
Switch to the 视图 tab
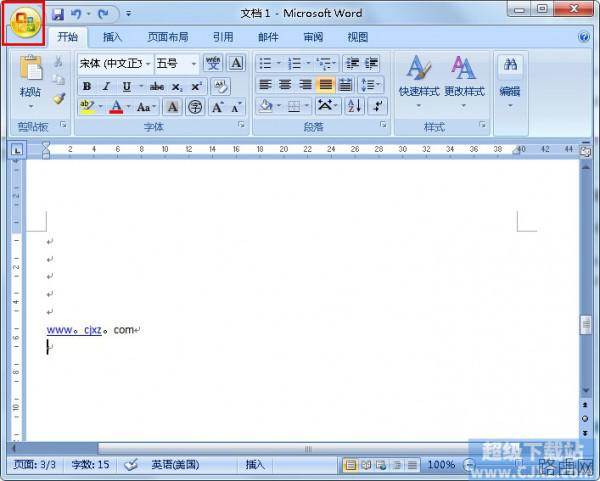(x=357, y=37)
